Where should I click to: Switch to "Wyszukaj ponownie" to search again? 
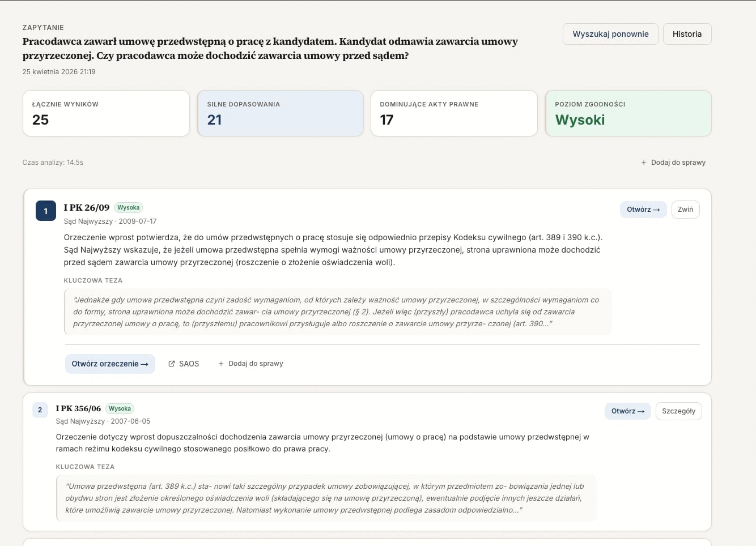[610, 34]
